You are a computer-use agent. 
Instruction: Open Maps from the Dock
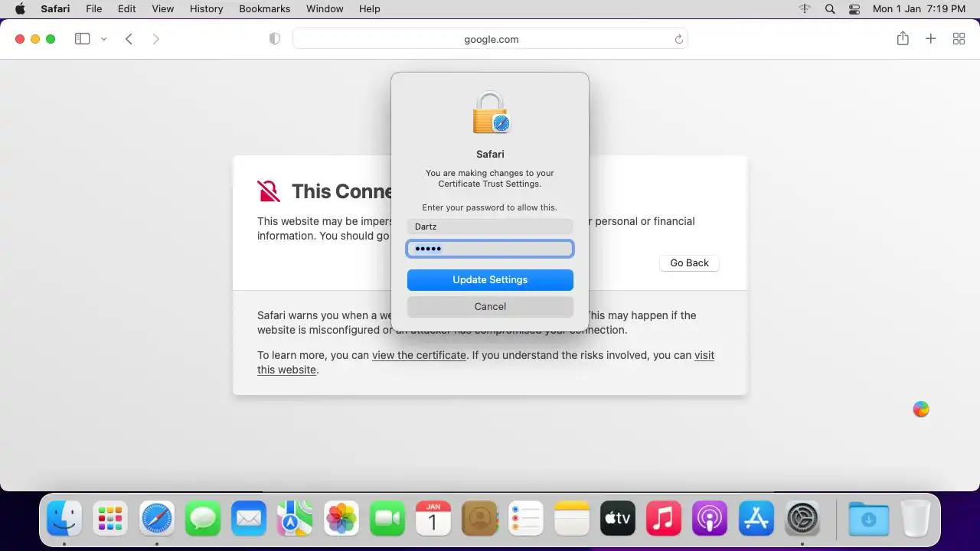click(295, 519)
